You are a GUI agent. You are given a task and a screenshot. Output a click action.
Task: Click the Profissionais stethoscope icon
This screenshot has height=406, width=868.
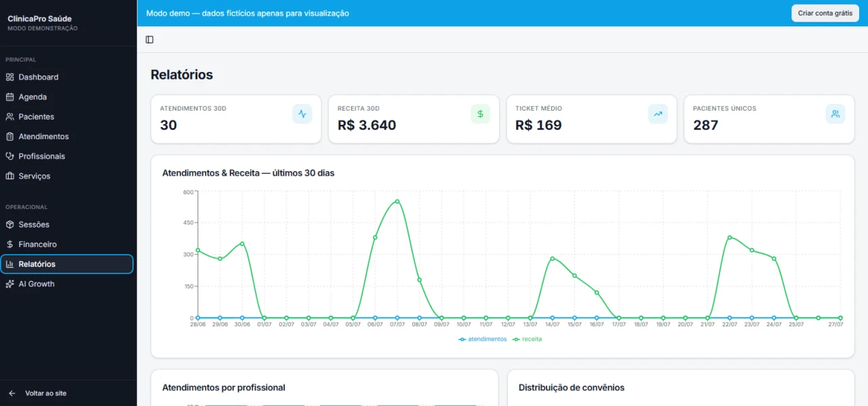coord(9,156)
